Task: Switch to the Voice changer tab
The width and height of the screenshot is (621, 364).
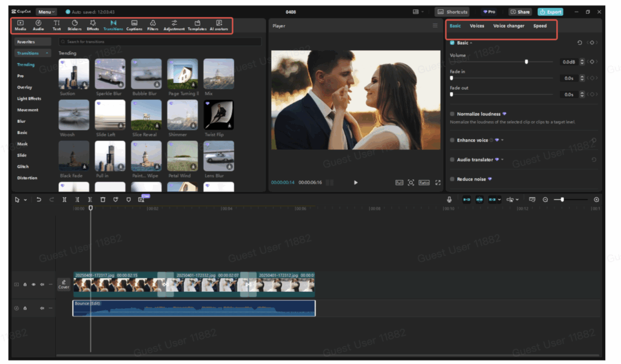Action: (508, 26)
